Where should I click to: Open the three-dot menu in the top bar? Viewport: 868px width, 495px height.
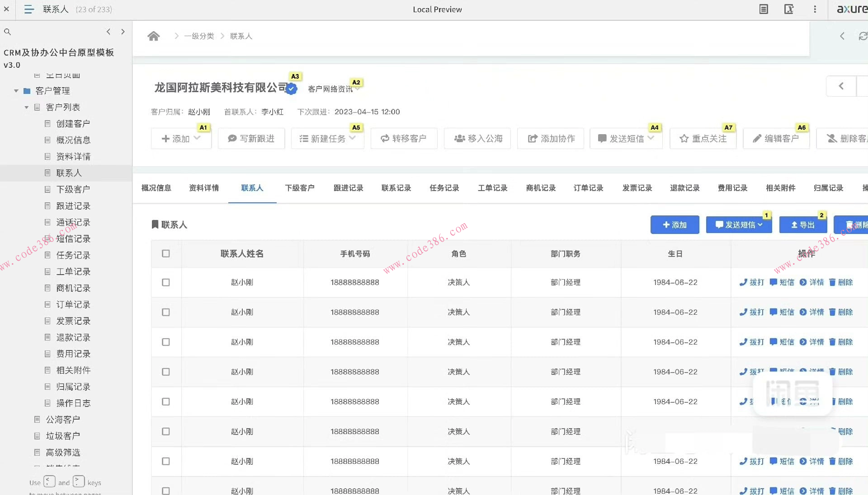[x=815, y=9]
